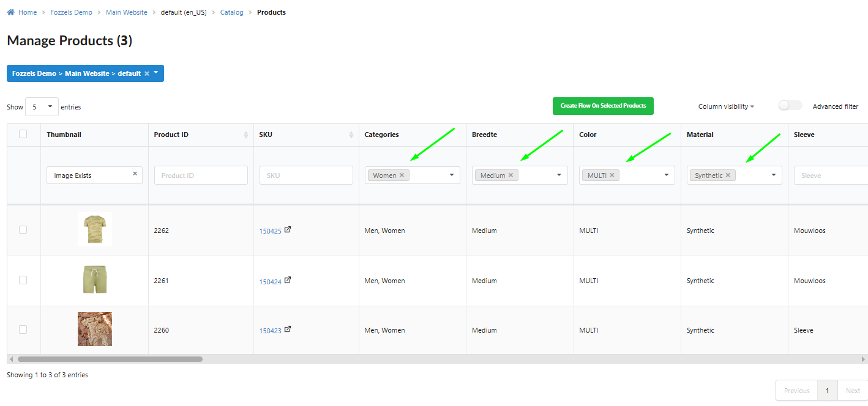Open external link icon beside SKU 150424
Screen dimensions: 868x406
coord(288,280)
